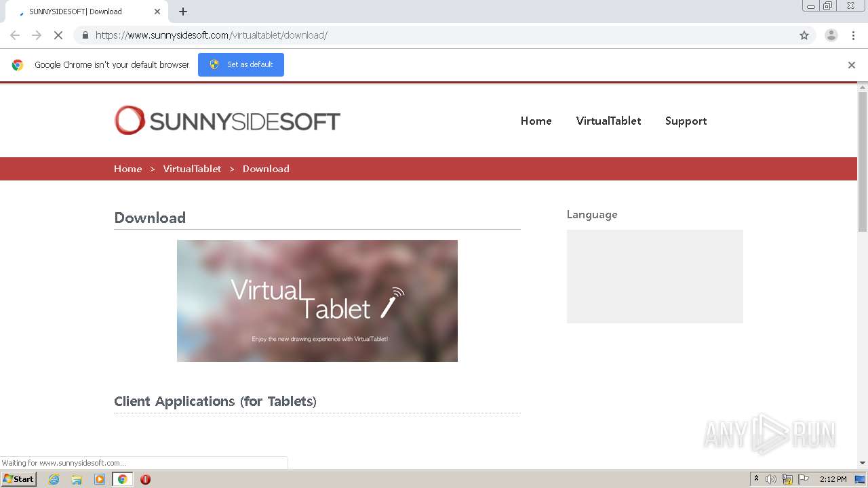Click the page vertical scrollbar thumb

pyautogui.click(x=863, y=161)
